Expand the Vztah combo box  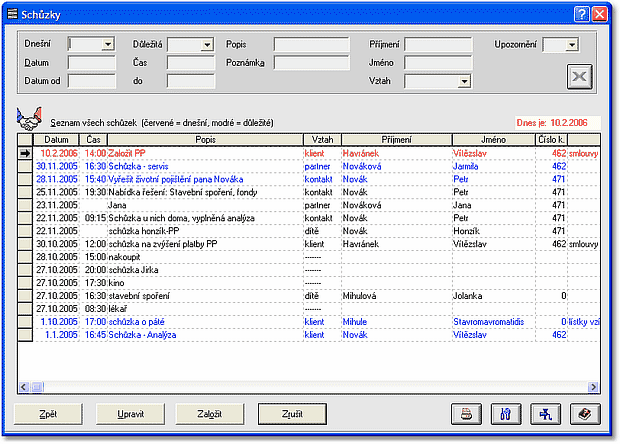coord(464,81)
